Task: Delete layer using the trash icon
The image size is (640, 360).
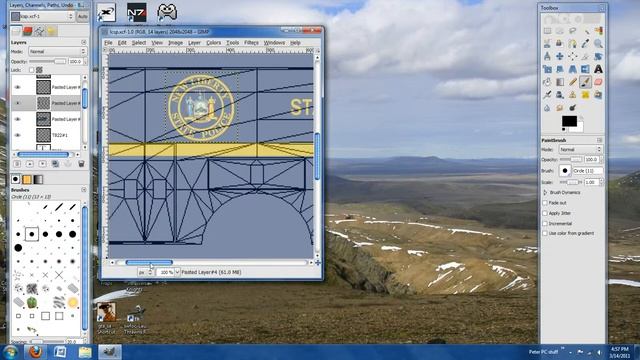Action: pyautogui.click(x=81, y=164)
